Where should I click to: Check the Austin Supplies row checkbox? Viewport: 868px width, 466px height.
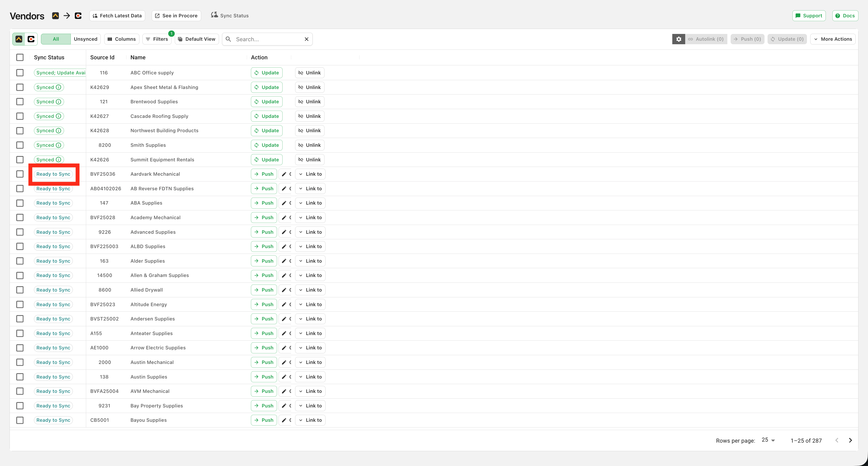[x=20, y=377]
